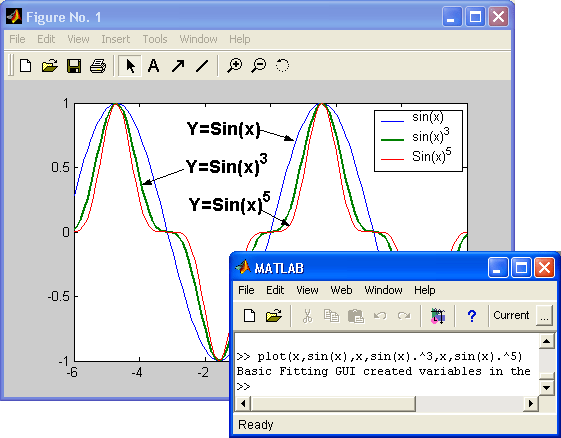Activate Zoom Out magnifier tool
The width and height of the screenshot is (561, 438).
pos(259,66)
